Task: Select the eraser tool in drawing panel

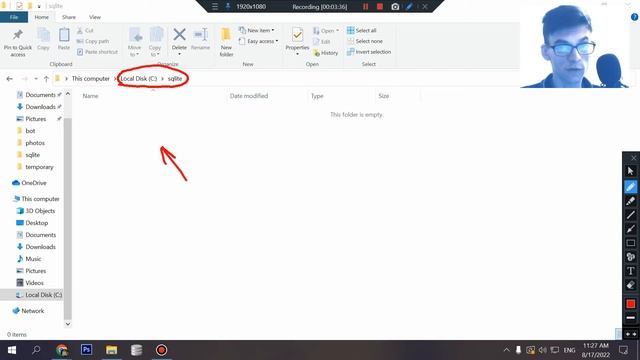Action: pos(631,285)
